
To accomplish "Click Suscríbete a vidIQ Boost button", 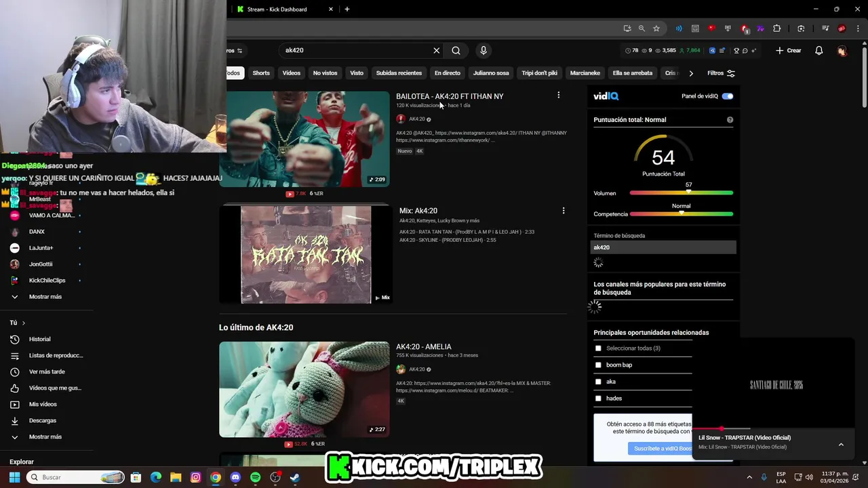I will pos(660,449).
